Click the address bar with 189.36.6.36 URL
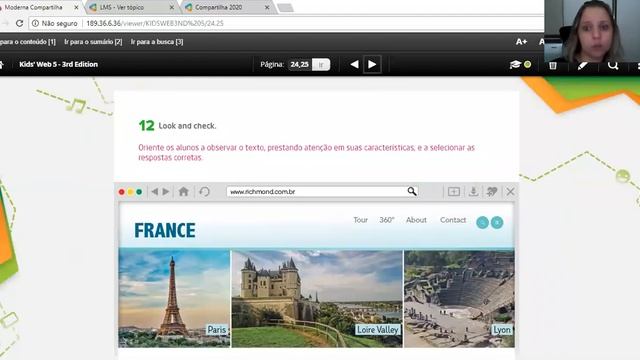Screen dimensions: 640x360 coord(286,23)
